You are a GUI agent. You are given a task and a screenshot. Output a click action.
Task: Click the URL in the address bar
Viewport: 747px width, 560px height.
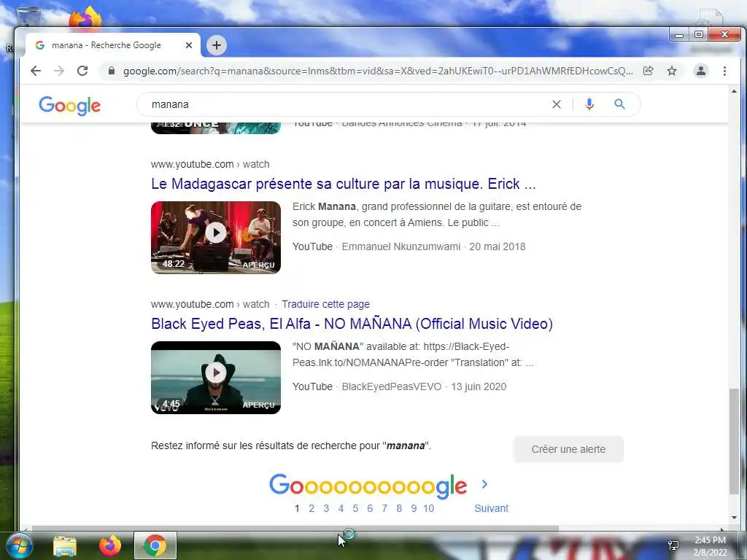[x=379, y=71]
